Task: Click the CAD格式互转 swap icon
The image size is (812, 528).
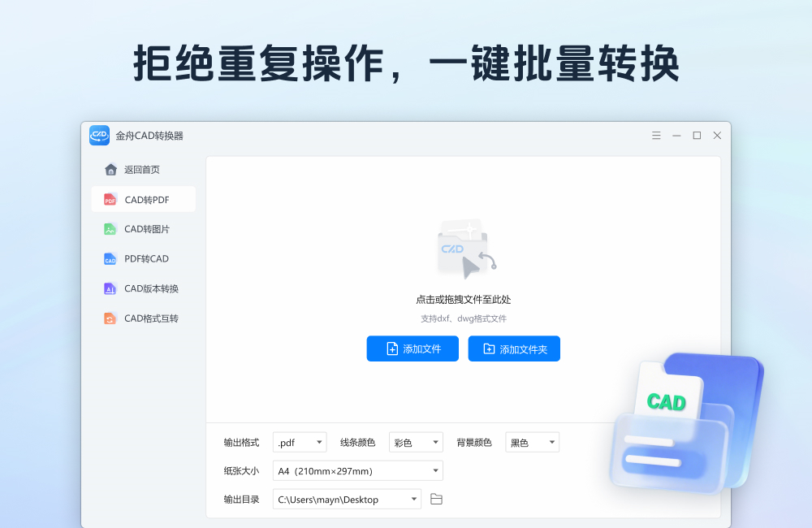Action: (110, 318)
